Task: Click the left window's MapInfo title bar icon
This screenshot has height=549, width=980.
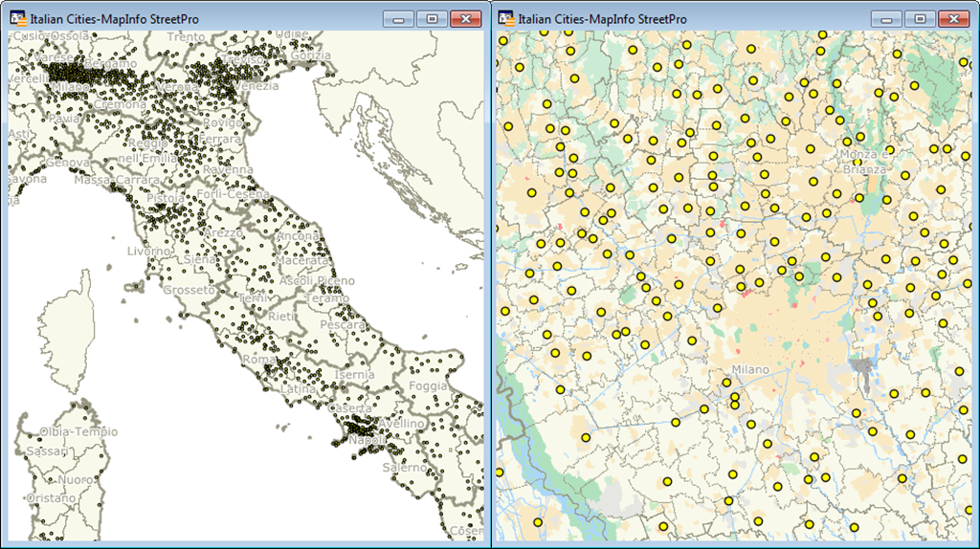Action: click(18, 19)
